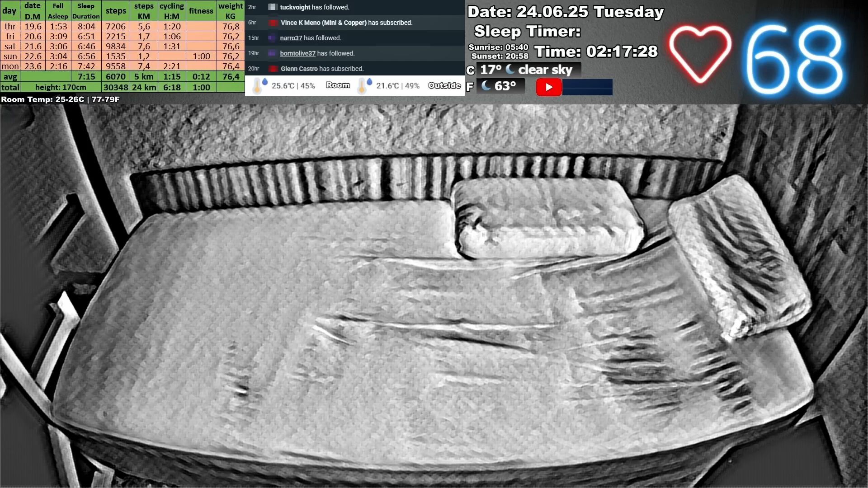Open the narro37 profile link
The height and width of the screenshot is (488, 868).
click(x=291, y=38)
